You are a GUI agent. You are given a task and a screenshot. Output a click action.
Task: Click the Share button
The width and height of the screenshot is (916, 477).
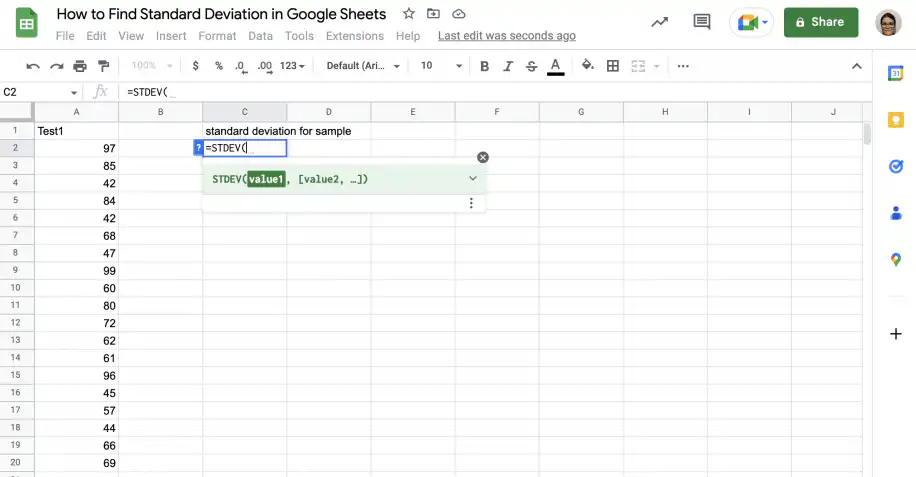coord(821,22)
